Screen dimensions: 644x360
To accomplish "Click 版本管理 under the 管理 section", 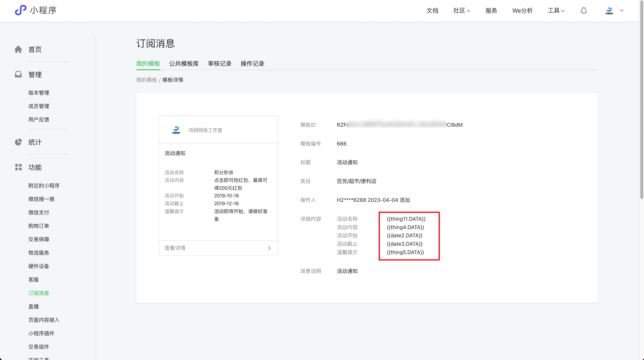I will tap(38, 92).
